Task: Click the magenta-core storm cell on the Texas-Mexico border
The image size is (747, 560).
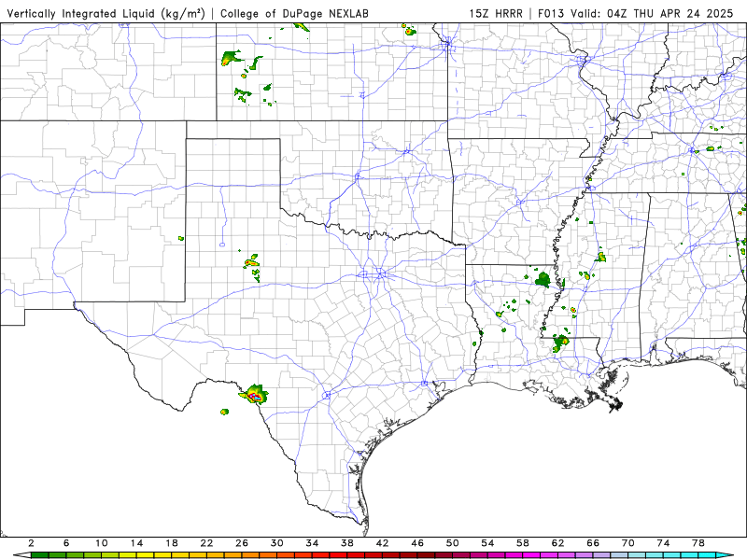Action: (255, 396)
